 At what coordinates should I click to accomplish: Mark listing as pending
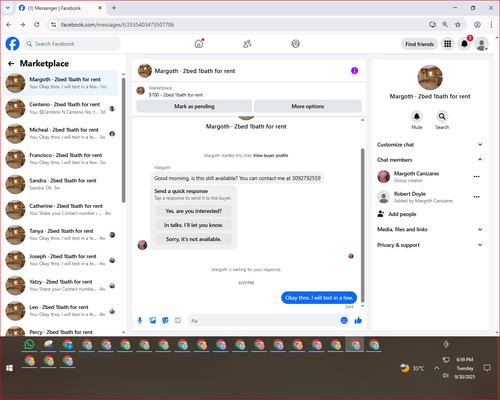click(x=194, y=106)
